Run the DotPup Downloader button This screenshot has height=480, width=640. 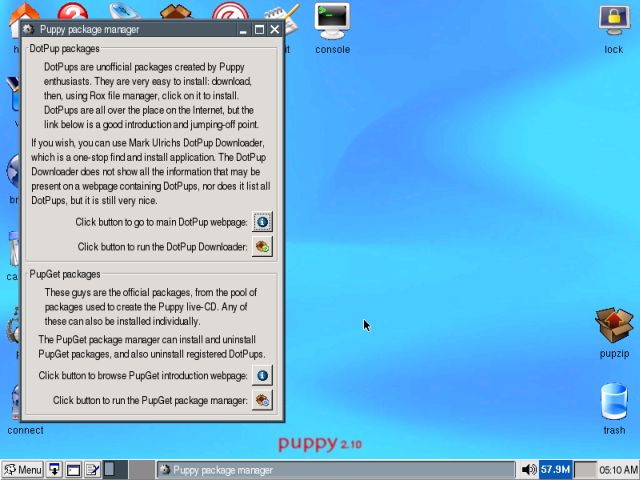(262, 247)
